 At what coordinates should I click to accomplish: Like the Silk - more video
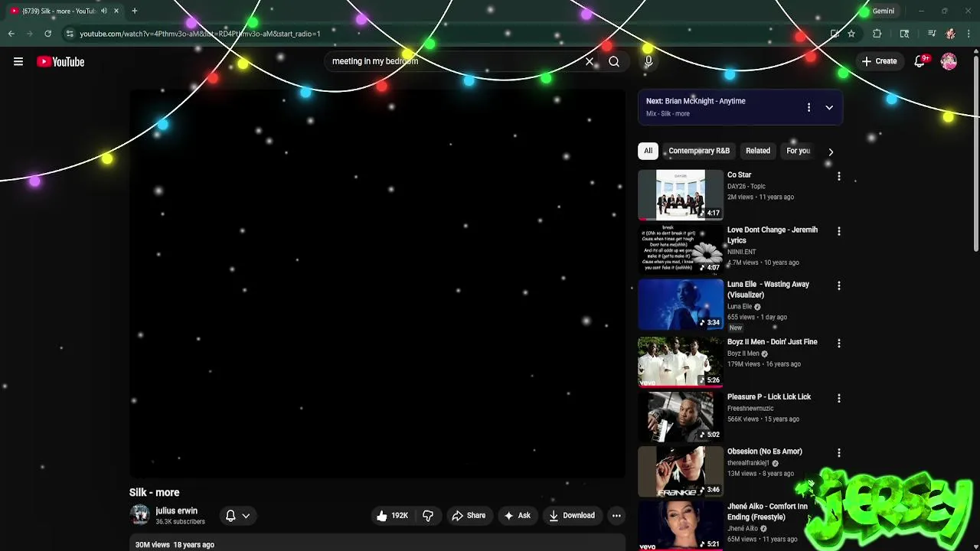pos(392,516)
